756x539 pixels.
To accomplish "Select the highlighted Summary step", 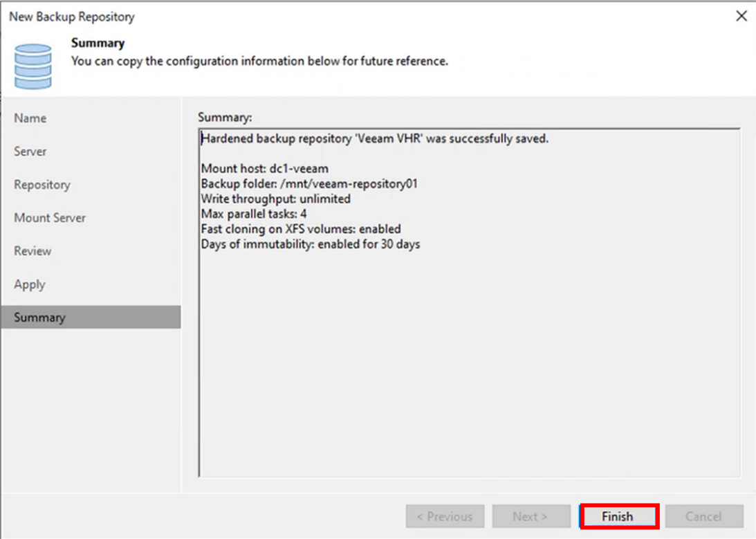I will [x=91, y=317].
